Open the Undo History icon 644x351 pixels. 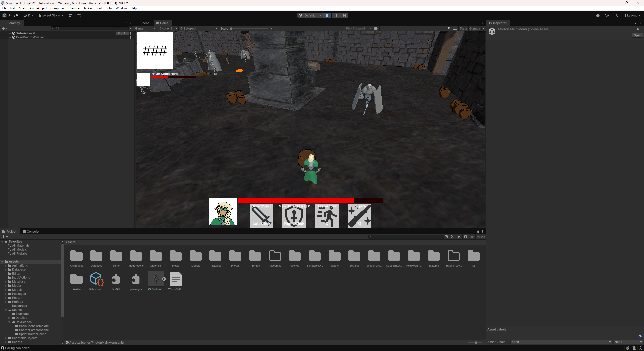pyautogui.click(x=607, y=15)
